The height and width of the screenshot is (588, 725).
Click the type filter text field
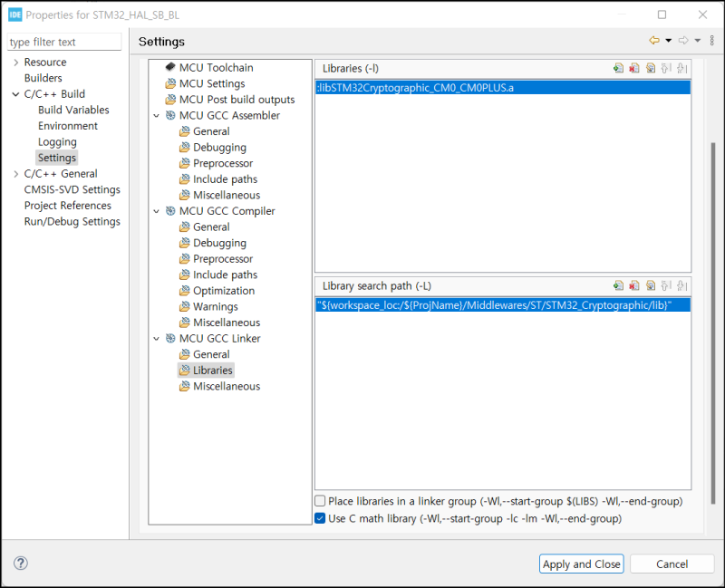pyautogui.click(x=63, y=42)
